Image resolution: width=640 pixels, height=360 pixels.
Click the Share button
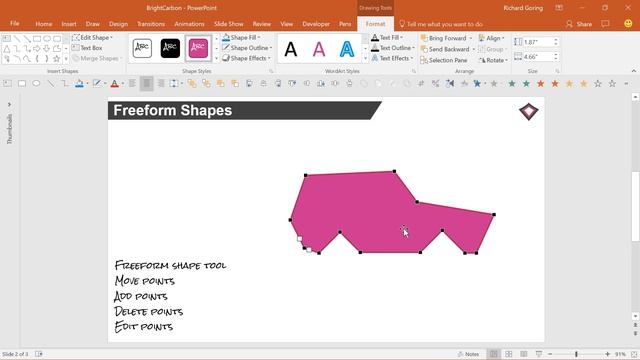(579, 24)
